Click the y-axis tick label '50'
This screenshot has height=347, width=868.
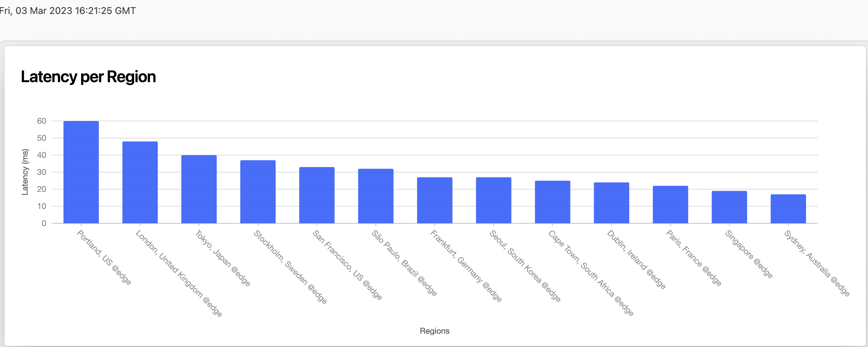point(42,138)
